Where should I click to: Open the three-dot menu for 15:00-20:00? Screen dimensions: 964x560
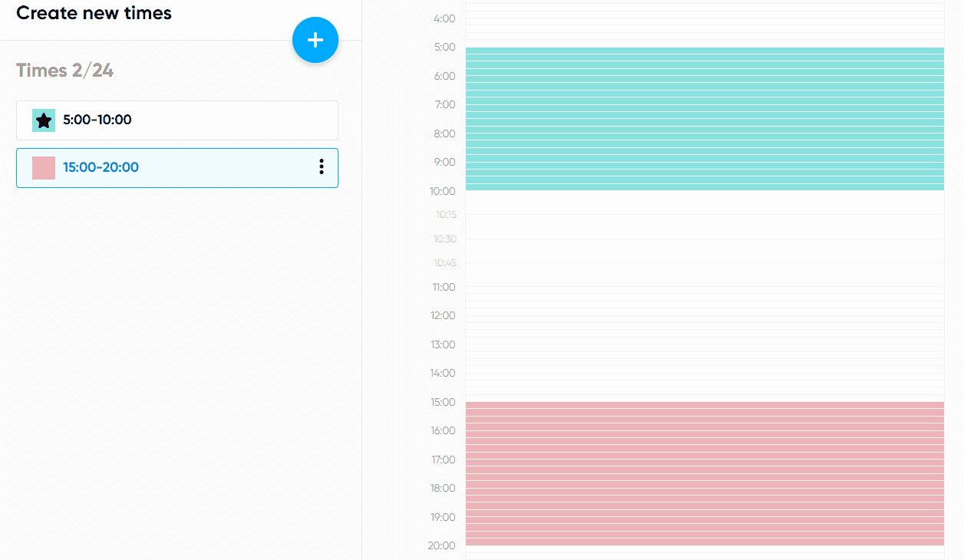(322, 166)
